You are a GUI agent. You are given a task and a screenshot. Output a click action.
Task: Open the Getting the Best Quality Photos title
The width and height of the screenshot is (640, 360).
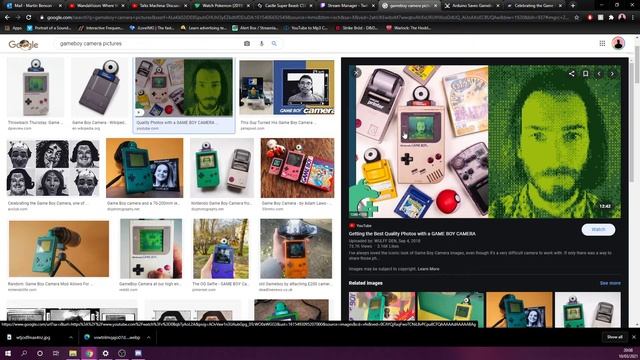coord(412,234)
